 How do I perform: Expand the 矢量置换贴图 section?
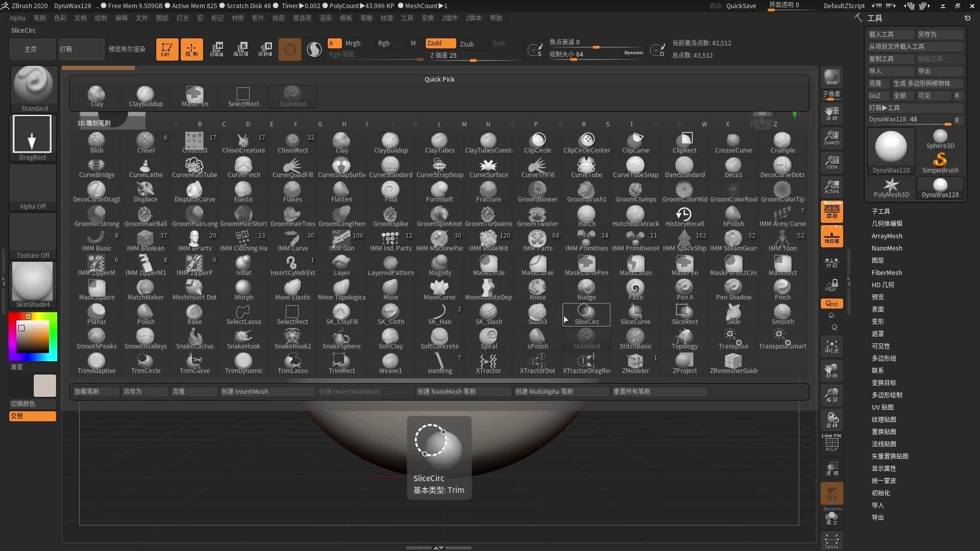[x=890, y=456]
